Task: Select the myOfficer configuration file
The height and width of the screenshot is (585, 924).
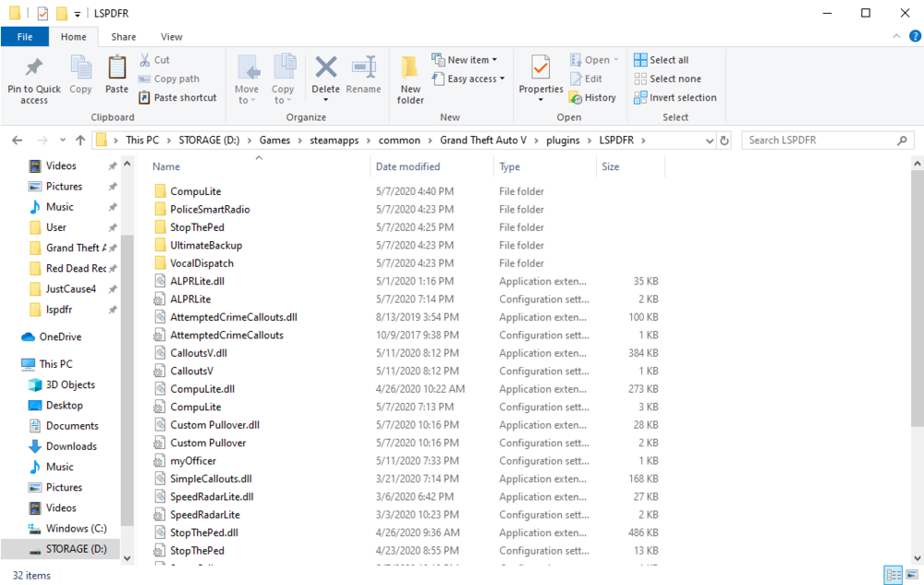Action: (x=193, y=460)
